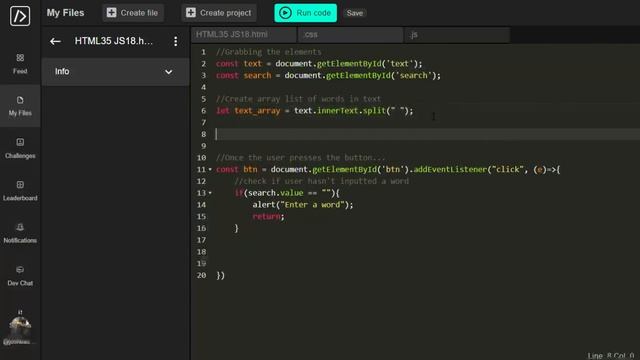
Task: Click addEventListener on line 11
Action: [450, 169]
